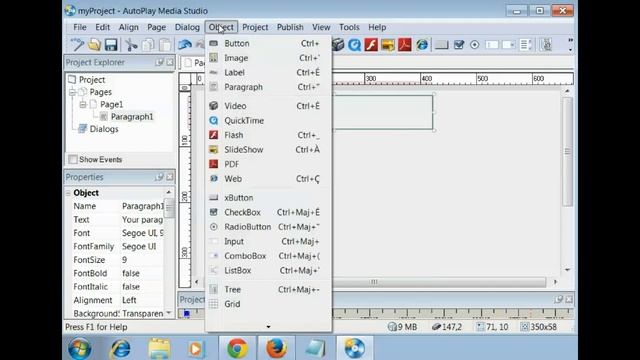
Task: Select Dialogs in the Project Explorer tree
Action: 104,129
